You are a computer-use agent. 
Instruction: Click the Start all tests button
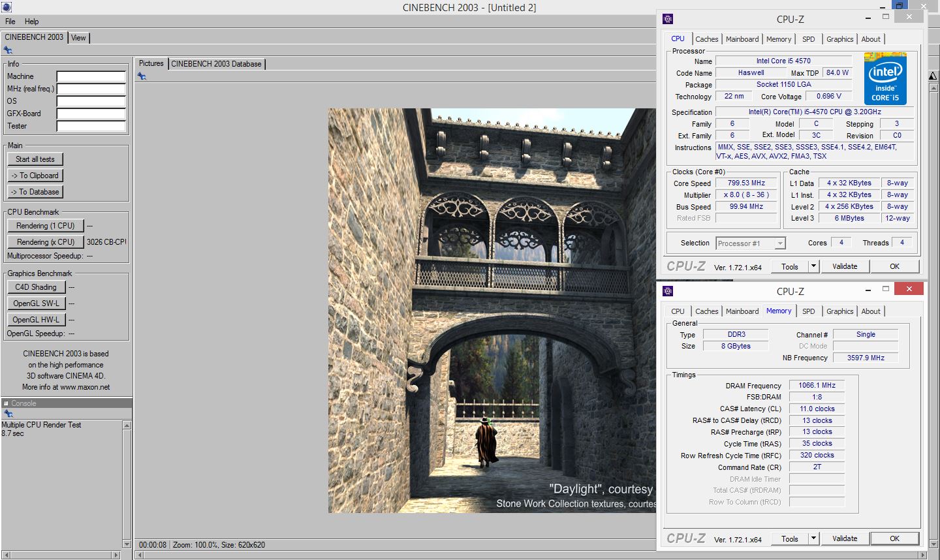pos(35,159)
